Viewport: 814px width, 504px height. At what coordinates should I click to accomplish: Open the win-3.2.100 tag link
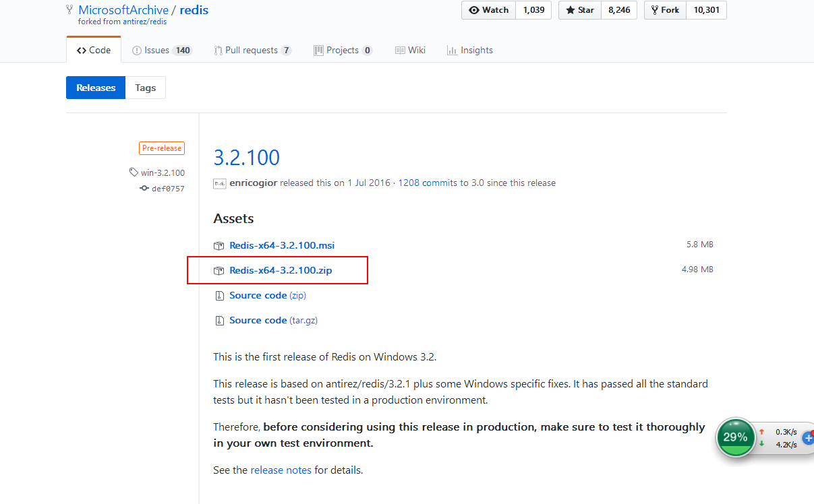click(163, 172)
